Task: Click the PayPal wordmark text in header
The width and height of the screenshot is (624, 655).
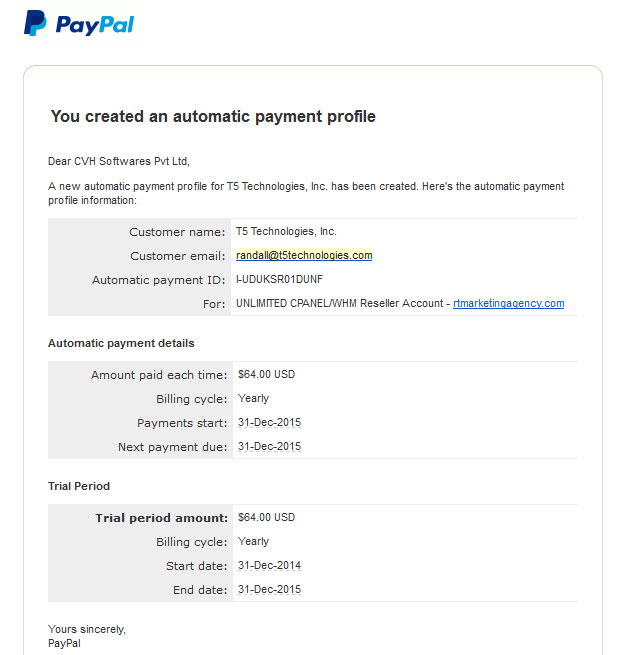Action: click(95, 25)
